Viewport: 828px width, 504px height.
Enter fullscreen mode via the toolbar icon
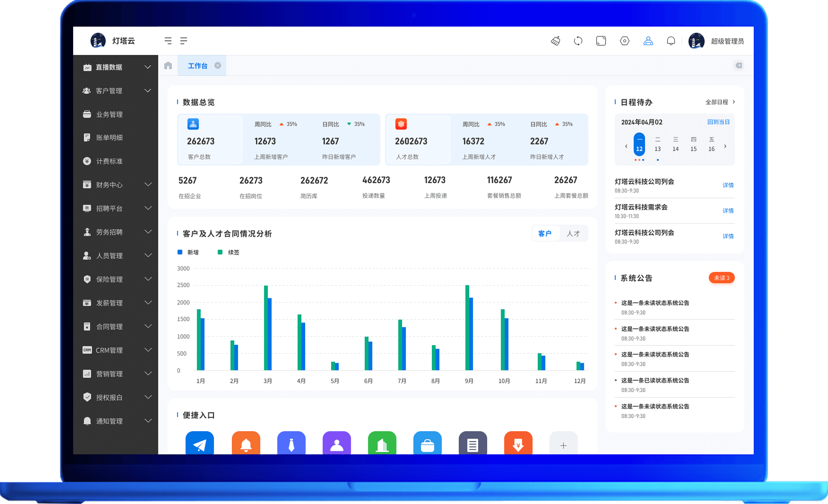601,41
